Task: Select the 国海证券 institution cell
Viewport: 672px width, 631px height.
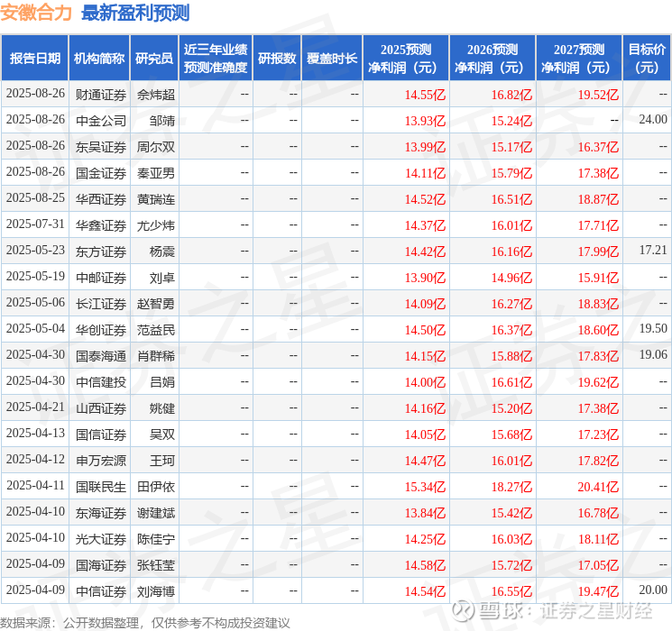Action: click(x=101, y=565)
